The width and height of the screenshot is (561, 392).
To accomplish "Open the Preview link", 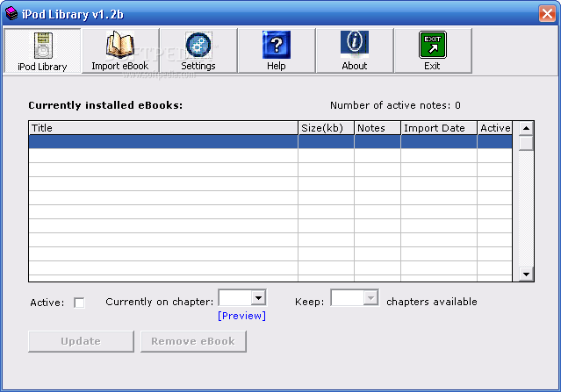I will click(241, 316).
